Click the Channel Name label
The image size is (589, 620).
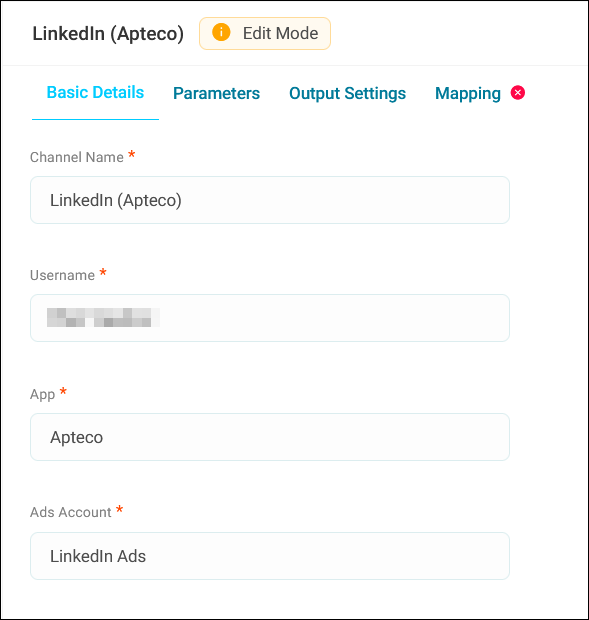(x=77, y=157)
